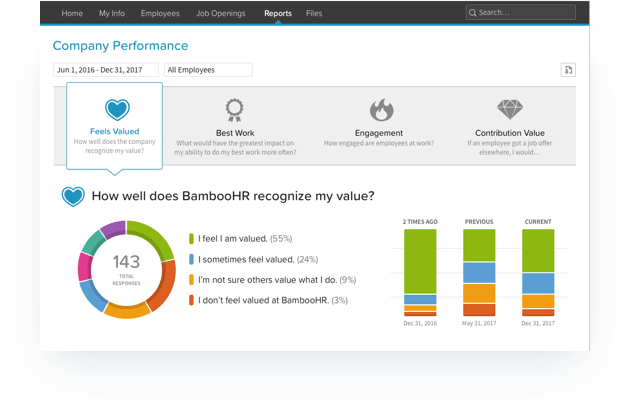Open the Home menu item
The height and width of the screenshot is (412, 630).
click(x=72, y=13)
